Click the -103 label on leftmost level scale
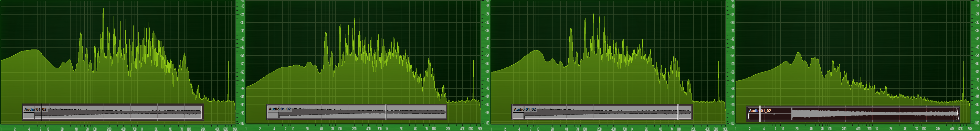The height and width of the screenshot is (131, 980). [242, 123]
